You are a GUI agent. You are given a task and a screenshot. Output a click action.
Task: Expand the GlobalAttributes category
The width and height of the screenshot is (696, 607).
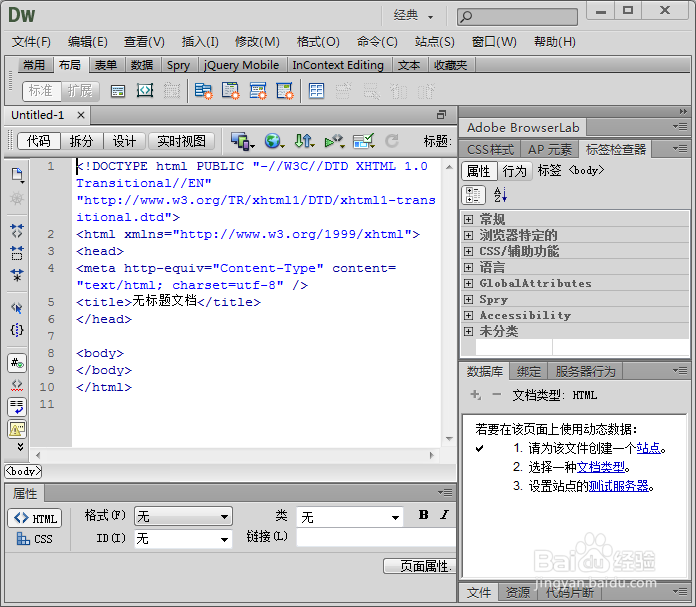(468, 283)
